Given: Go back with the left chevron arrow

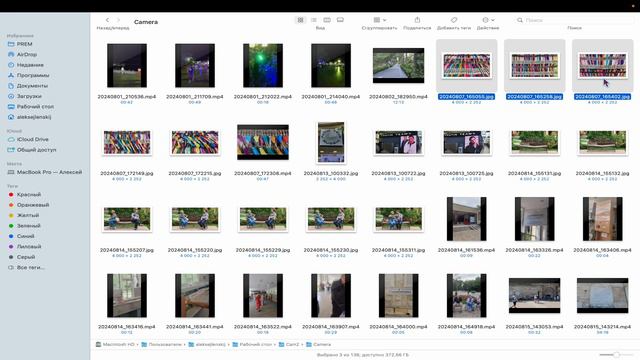Looking at the screenshot, I should pos(107,20).
